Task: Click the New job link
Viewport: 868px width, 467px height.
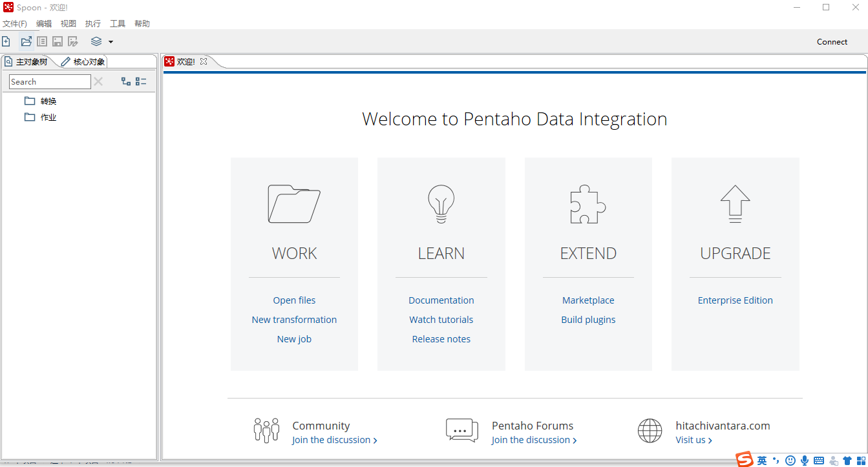Action: pos(294,339)
